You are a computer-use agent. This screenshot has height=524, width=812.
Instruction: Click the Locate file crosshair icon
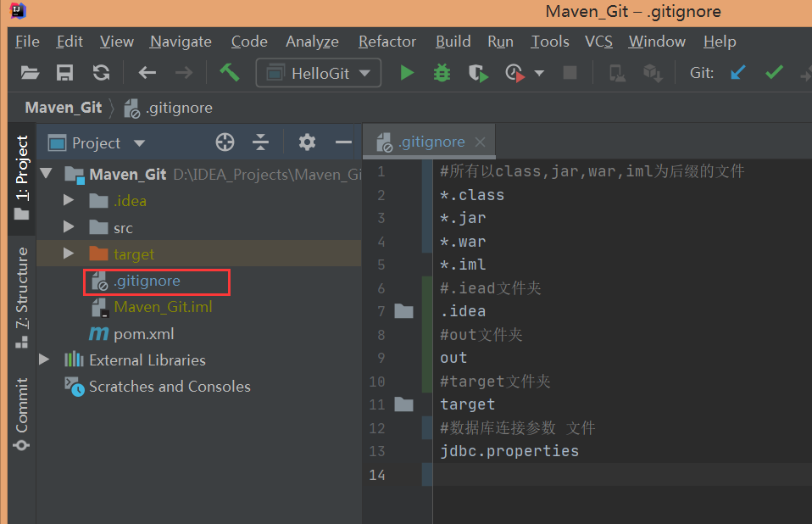pyautogui.click(x=225, y=142)
